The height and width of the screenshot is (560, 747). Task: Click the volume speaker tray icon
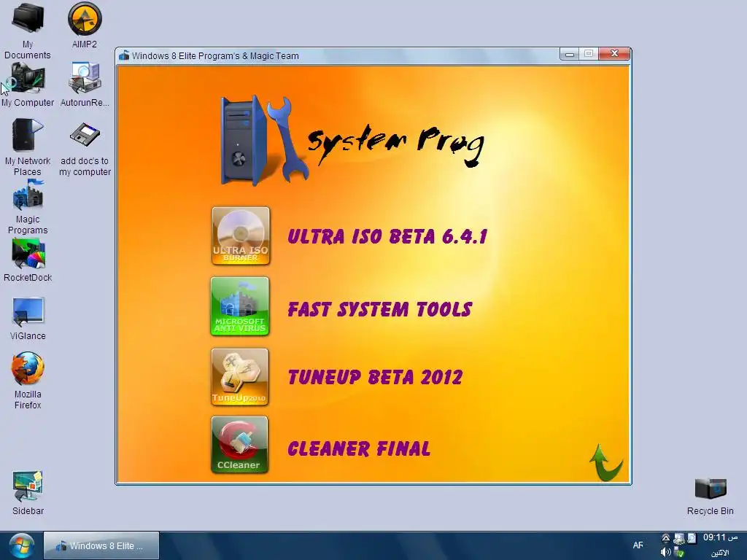pyautogui.click(x=665, y=553)
